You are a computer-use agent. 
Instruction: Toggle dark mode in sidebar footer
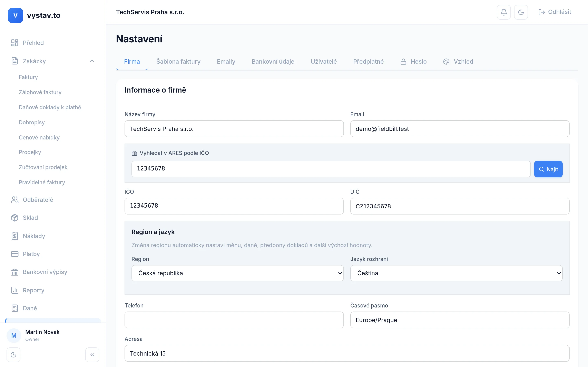pyautogui.click(x=14, y=355)
